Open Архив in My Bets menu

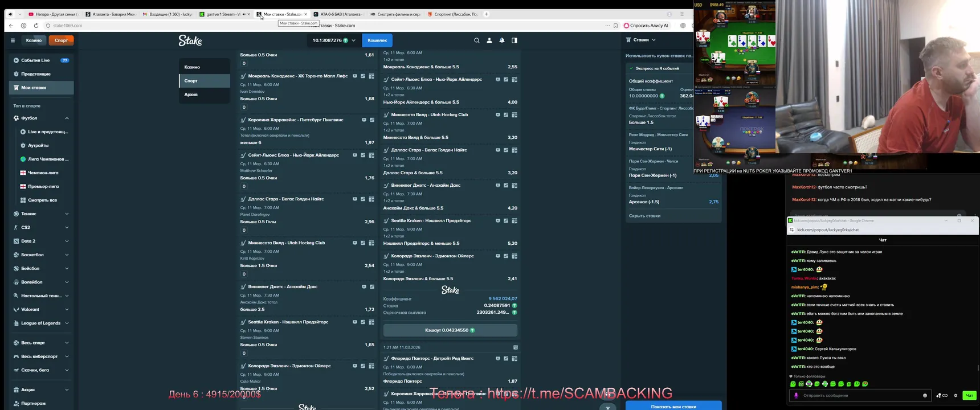click(204, 95)
